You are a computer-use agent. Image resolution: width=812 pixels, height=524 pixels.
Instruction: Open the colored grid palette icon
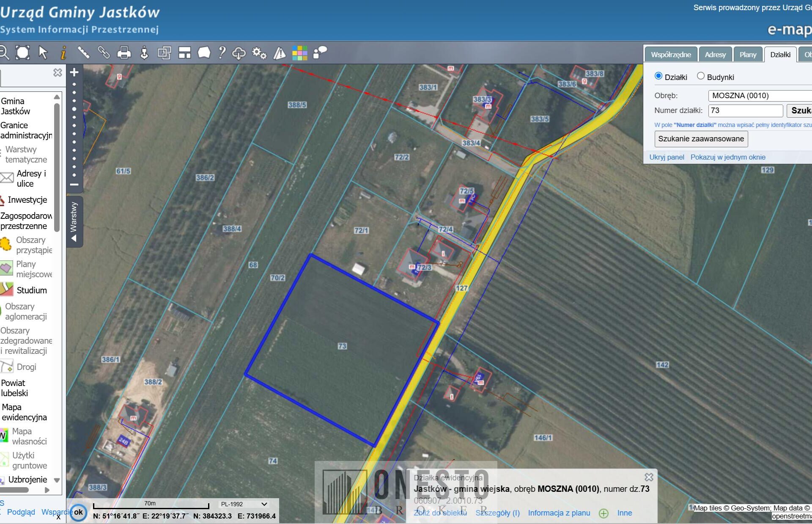(299, 53)
